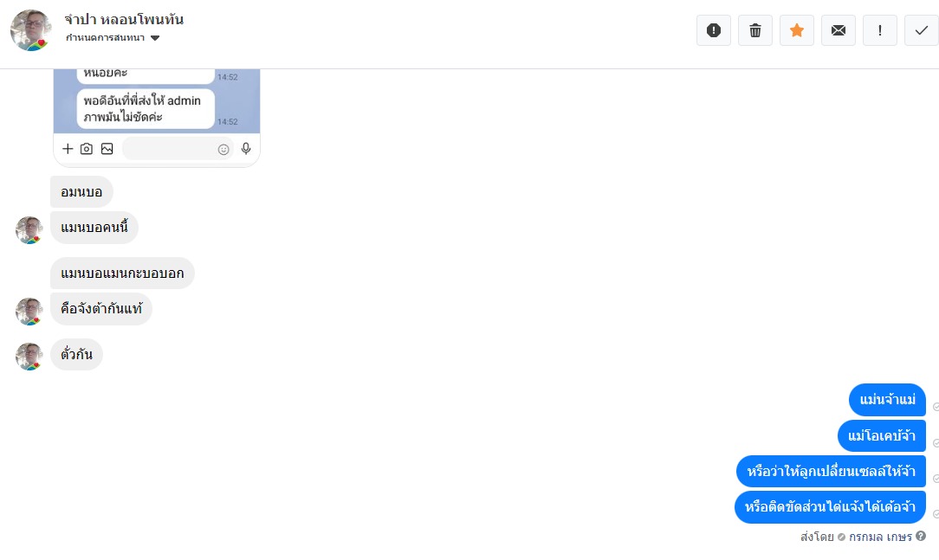
Task: Select the blue message แม่นจ้าแม่
Action: tap(887, 400)
